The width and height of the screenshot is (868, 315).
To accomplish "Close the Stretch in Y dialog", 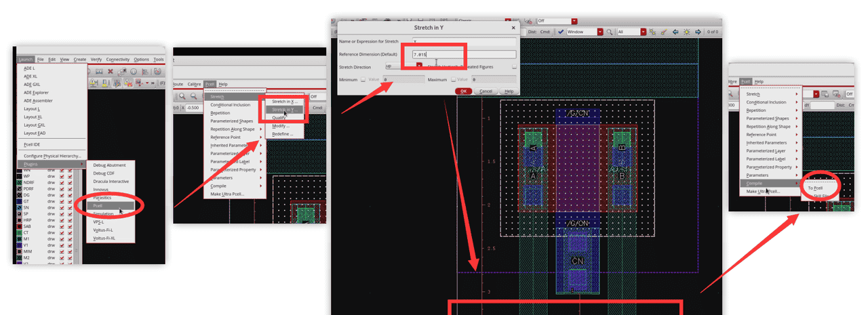I will 513,28.
